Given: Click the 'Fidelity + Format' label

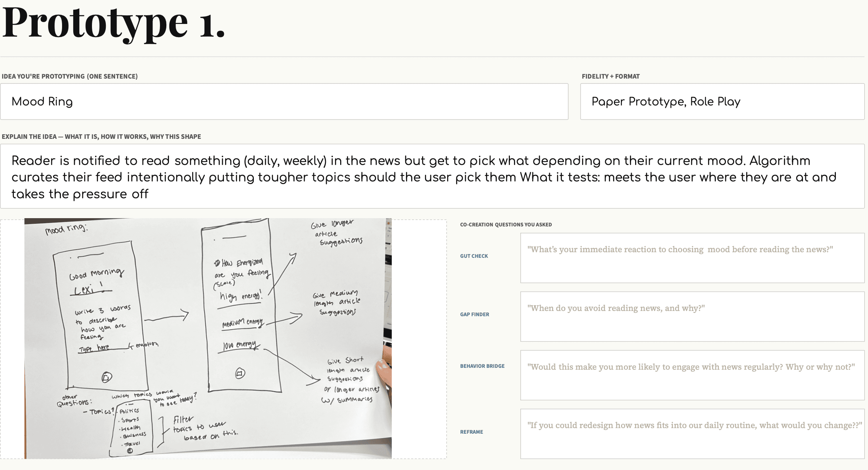Looking at the screenshot, I should (610, 76).
